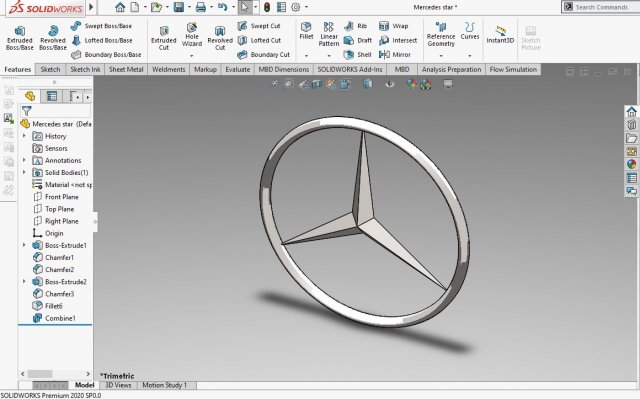The image size is (640, 399).
Task: Click the feature tree filter field
Action: click(56, 111)
